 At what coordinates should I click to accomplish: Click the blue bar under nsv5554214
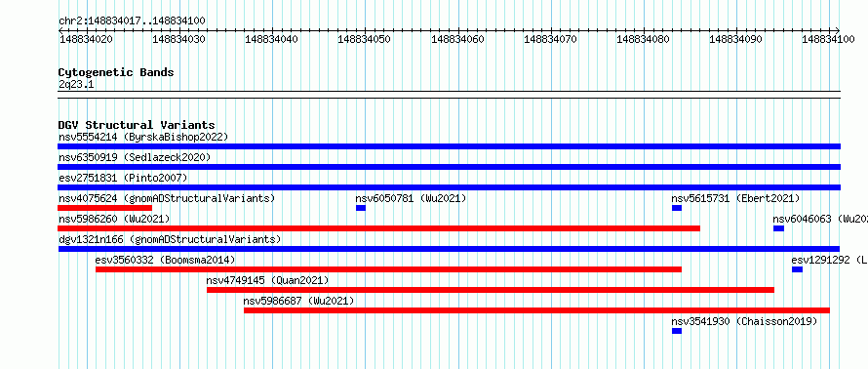(449, 146)
